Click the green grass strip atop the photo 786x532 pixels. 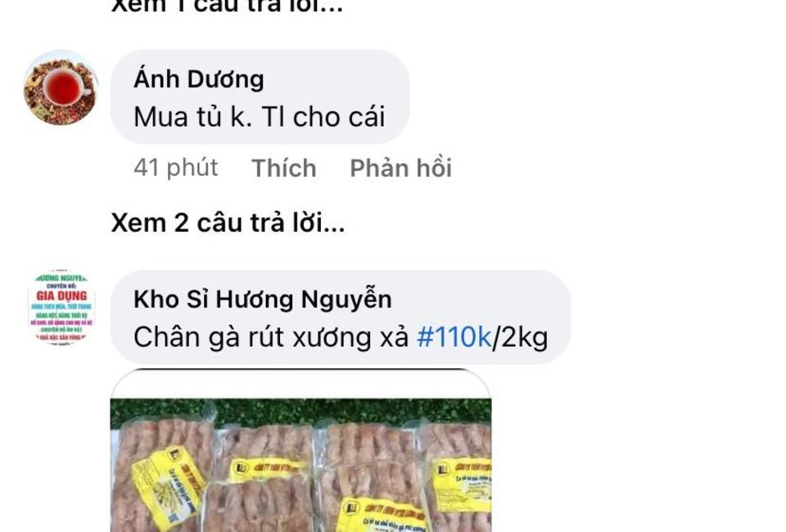[x=300, y=410]
